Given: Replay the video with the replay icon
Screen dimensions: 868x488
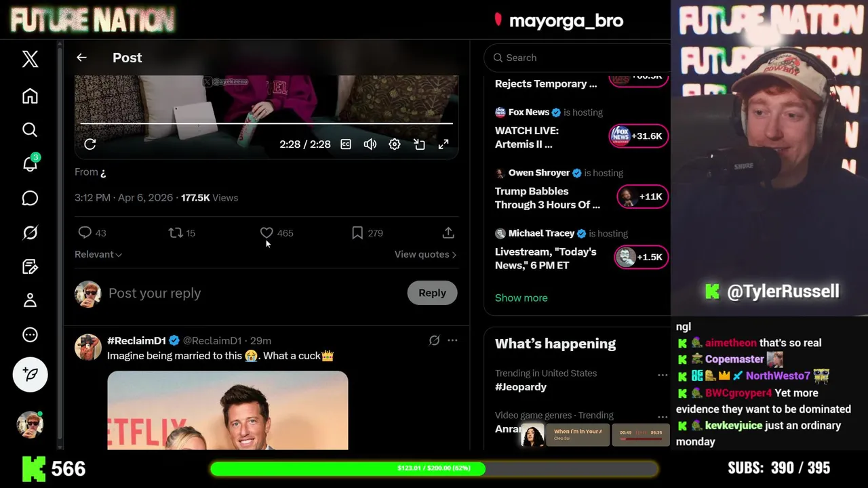Looking at the screenshot, I should [x=90, y=144].
